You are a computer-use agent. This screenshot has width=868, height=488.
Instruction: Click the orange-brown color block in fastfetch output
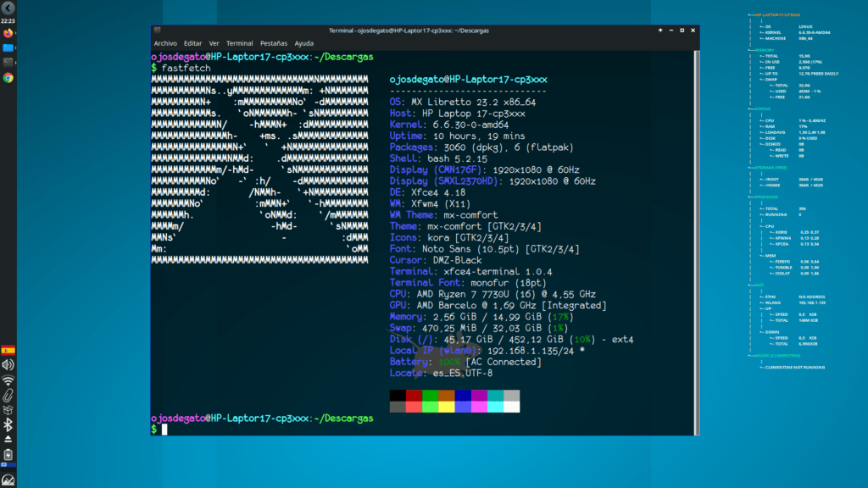447,396
